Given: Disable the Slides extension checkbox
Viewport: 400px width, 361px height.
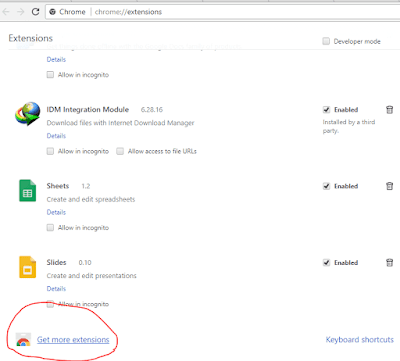Looking at the screenshot, I should pyautogui.click(x=326, y=263).
